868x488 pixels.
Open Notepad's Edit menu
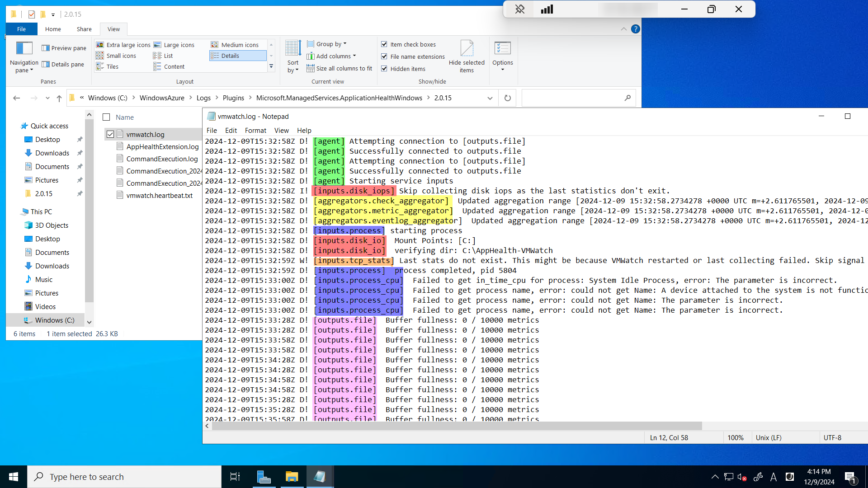pos(231,130)
